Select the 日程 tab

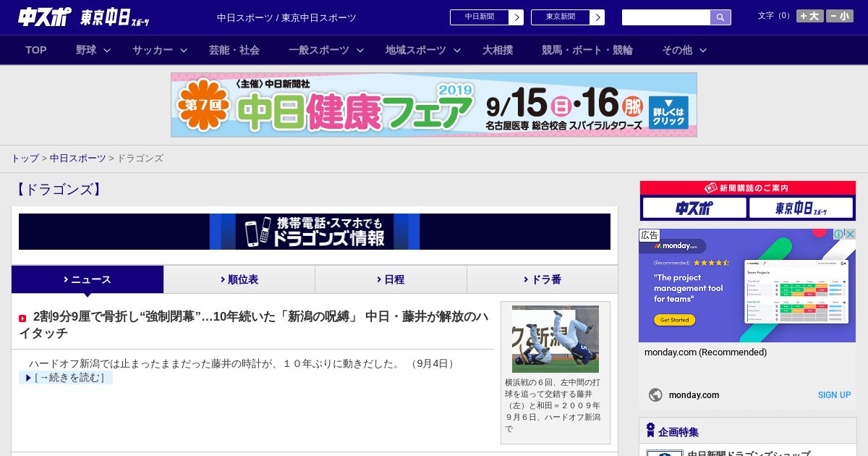pyautogui.click(x=391, y=279)
